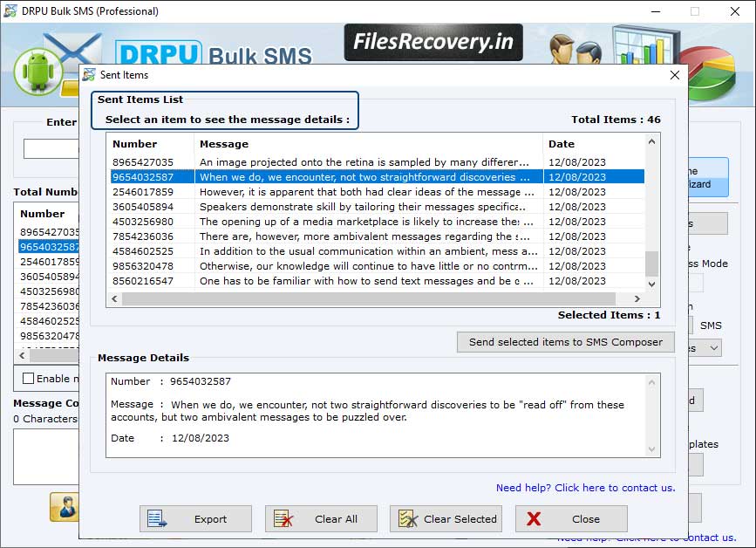Screen dimensions: 756x548
Task: Click the Clear All button
Action: pyautogui.click(x=321, y=518)
